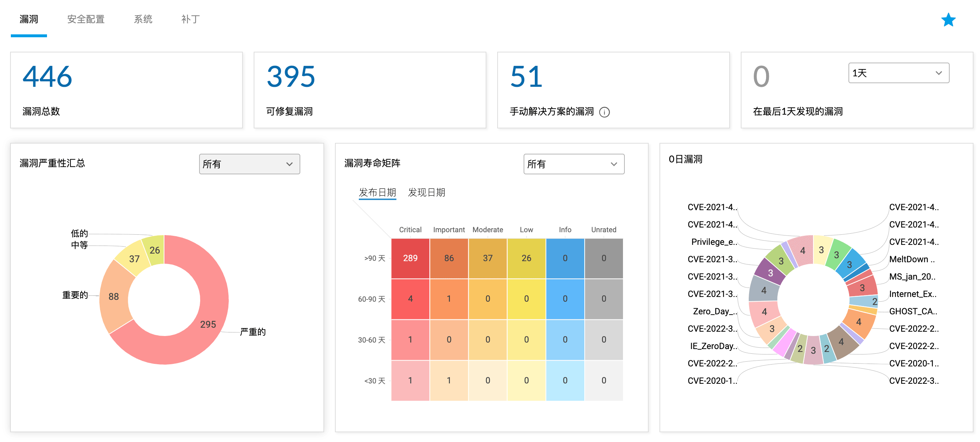The height and width of the screenshot is (442, 980).
Task: Click the GHOST_CA.. label in the donut legend
Action: [913, 311]
